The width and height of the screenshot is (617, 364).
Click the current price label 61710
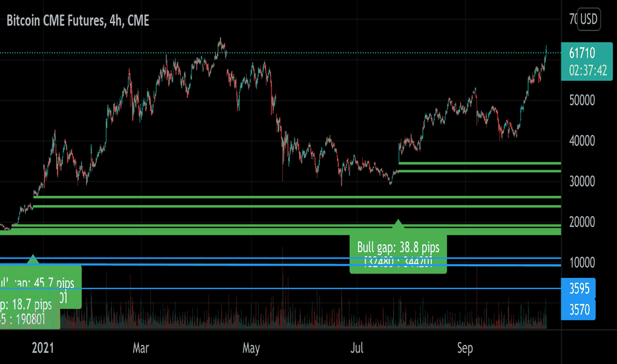[582, 53]
